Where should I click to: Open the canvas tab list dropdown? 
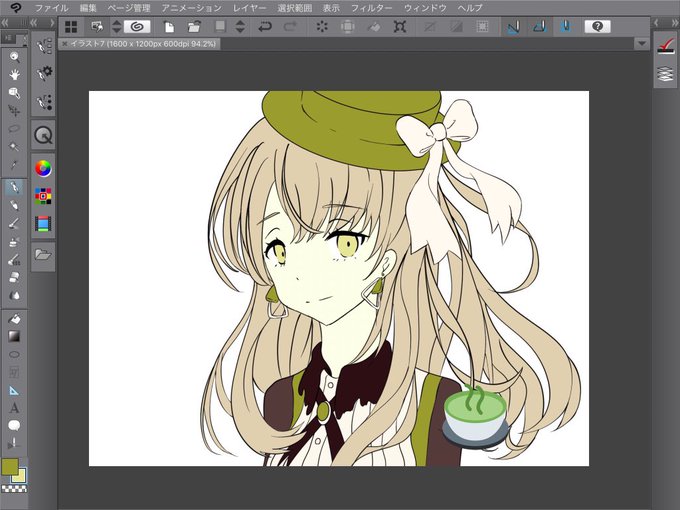[641, 44]
